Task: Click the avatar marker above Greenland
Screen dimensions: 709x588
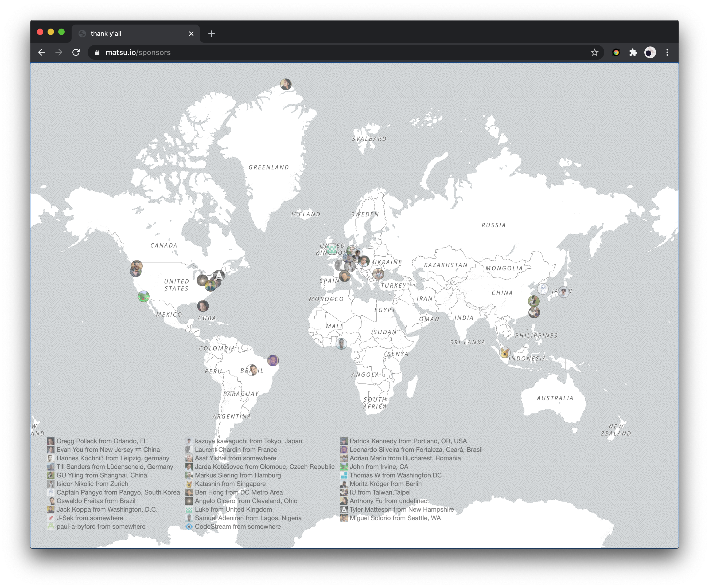Action: [286, 84]
